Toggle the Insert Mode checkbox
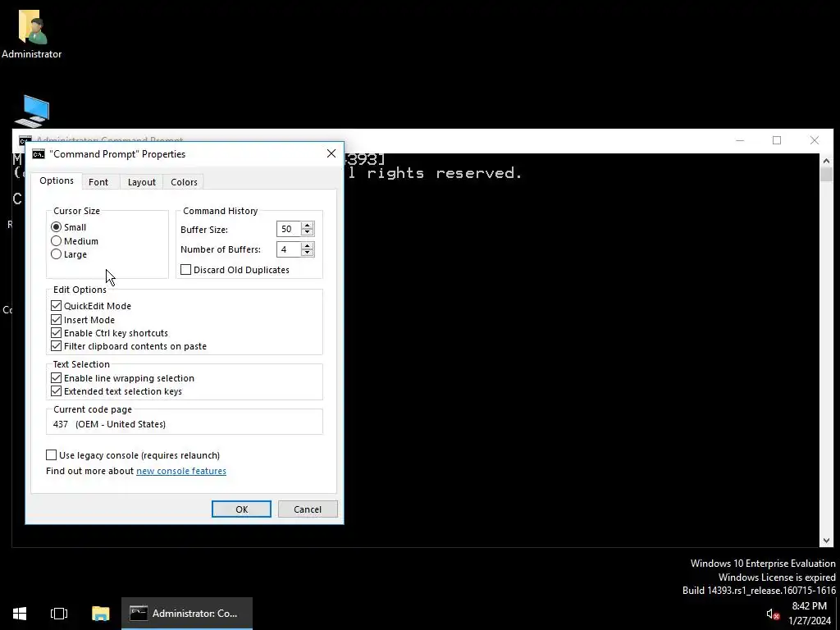This screenshot has height=630, width=840. coord(57,320)
